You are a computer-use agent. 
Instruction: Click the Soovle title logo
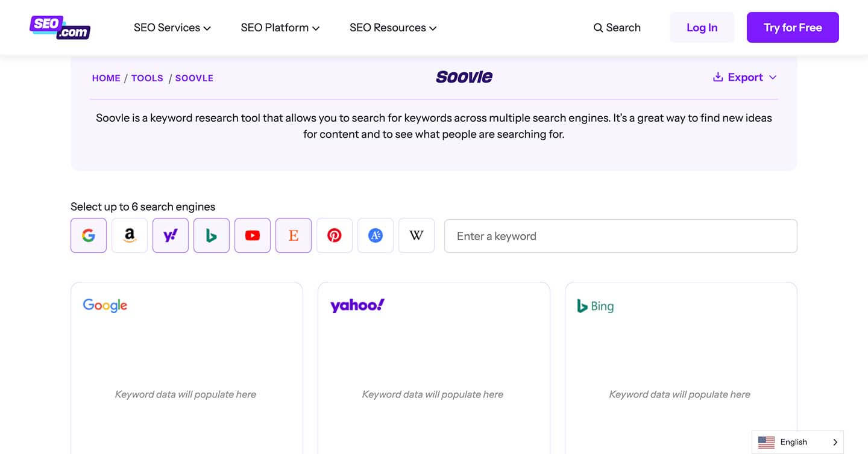[x=464, y=77]
